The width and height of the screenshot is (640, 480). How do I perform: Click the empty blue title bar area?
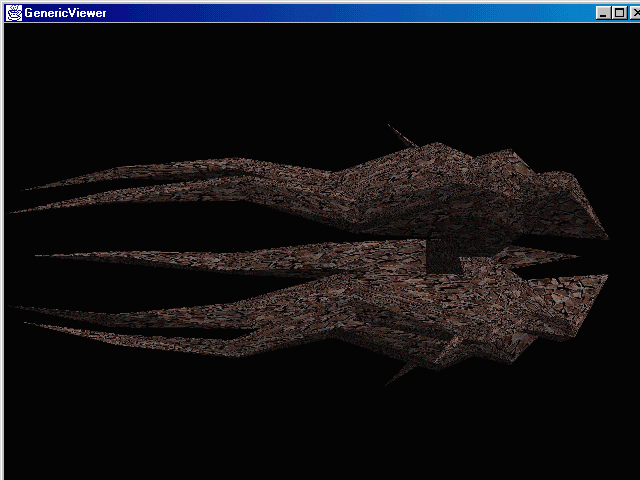350,13
